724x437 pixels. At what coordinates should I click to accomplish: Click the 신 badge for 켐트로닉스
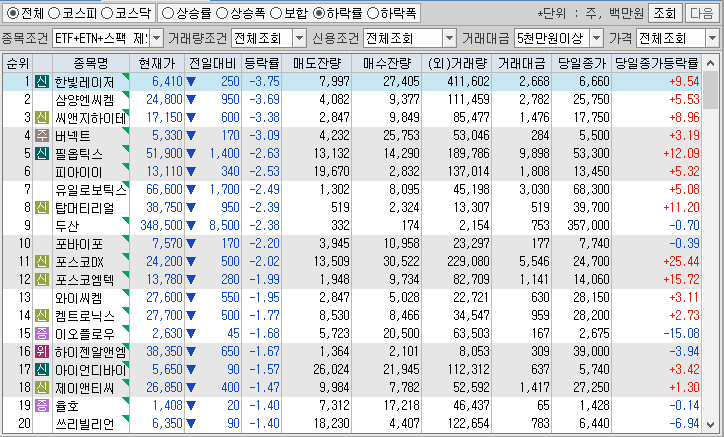point(42,316)
